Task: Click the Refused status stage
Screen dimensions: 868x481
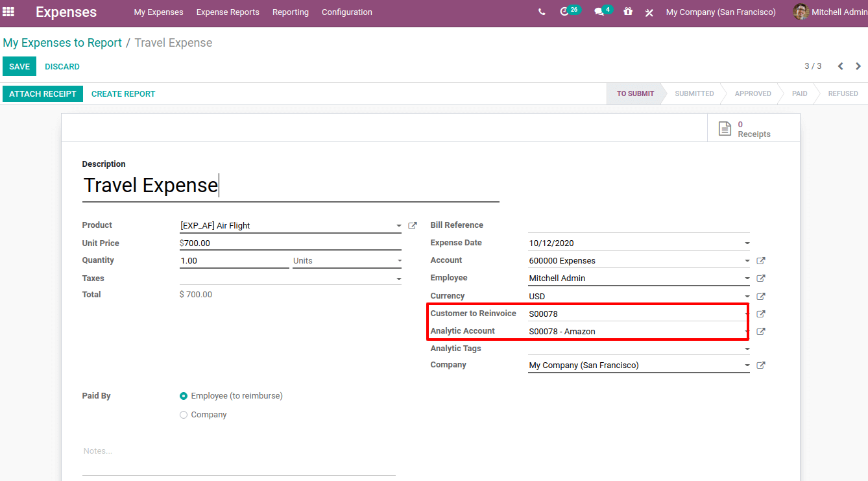Action: (843, 93)
